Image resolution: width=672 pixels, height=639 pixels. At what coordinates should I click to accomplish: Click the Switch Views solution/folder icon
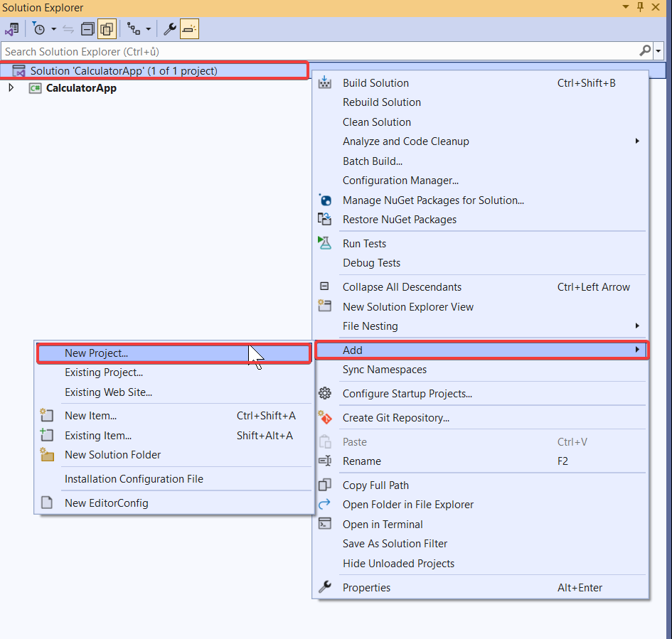click(x=11, y=29)
